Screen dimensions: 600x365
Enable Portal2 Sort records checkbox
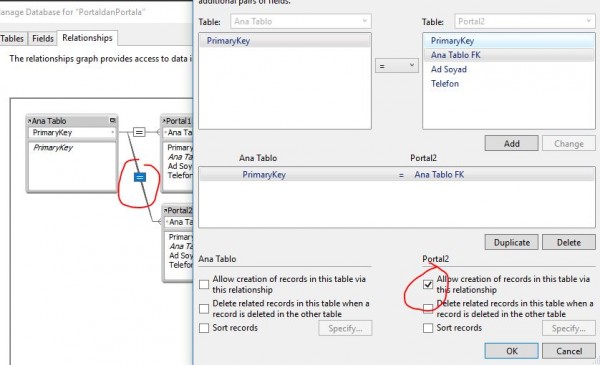428,328
